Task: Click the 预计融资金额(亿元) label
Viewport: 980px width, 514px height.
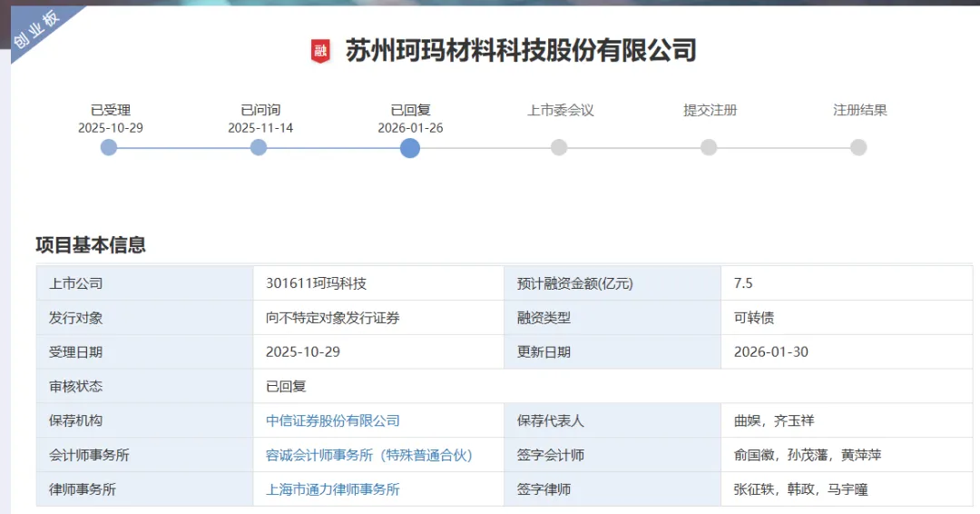Action: click(x=575, y=283)
